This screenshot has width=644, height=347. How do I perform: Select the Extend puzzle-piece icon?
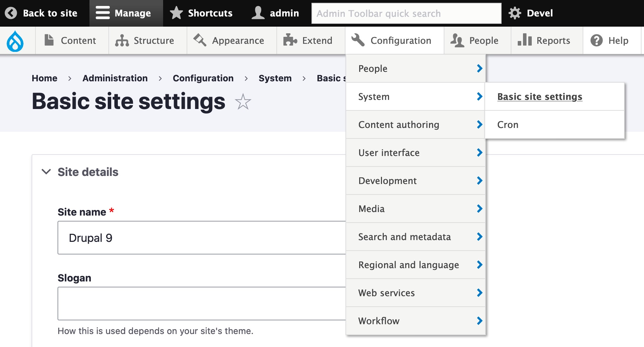pos(290,40)
